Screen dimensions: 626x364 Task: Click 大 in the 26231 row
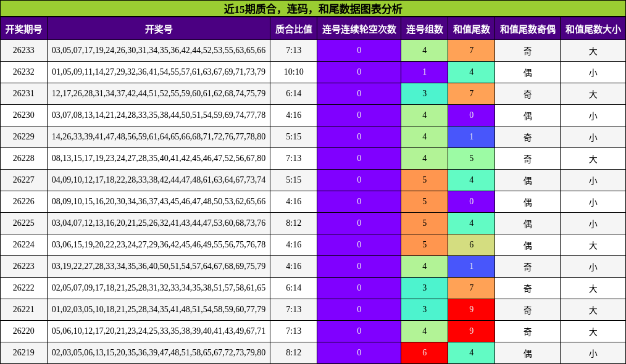coord(593,94)
